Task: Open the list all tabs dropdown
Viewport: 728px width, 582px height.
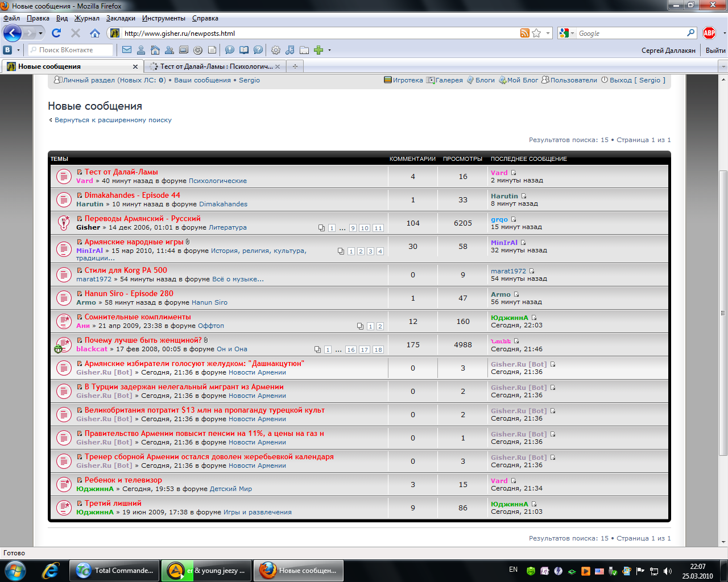Action: click(x=723, y=66)
